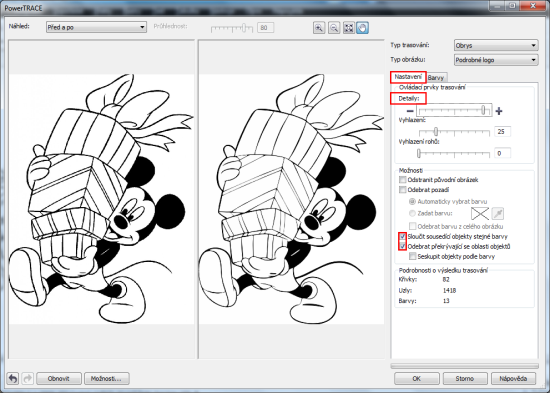Click the Vyhlazení value field showing 25
The width and height of the screenshot is (550, 393).
click(503, 132)
